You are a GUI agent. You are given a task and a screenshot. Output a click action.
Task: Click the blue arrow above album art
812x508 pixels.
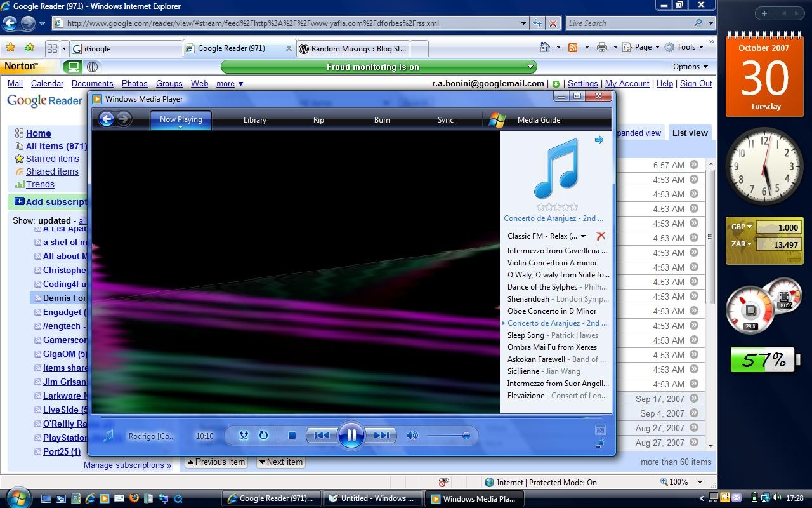[599, 140]
